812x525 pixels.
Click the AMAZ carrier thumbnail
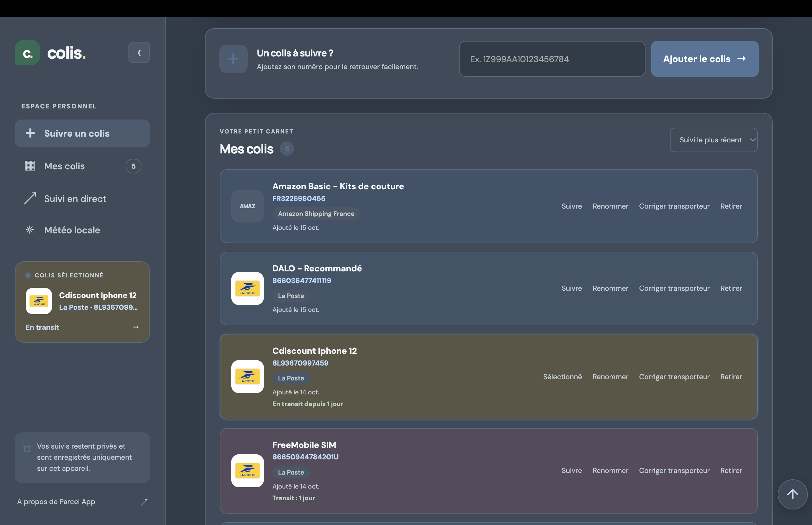[x=247, y=206]
